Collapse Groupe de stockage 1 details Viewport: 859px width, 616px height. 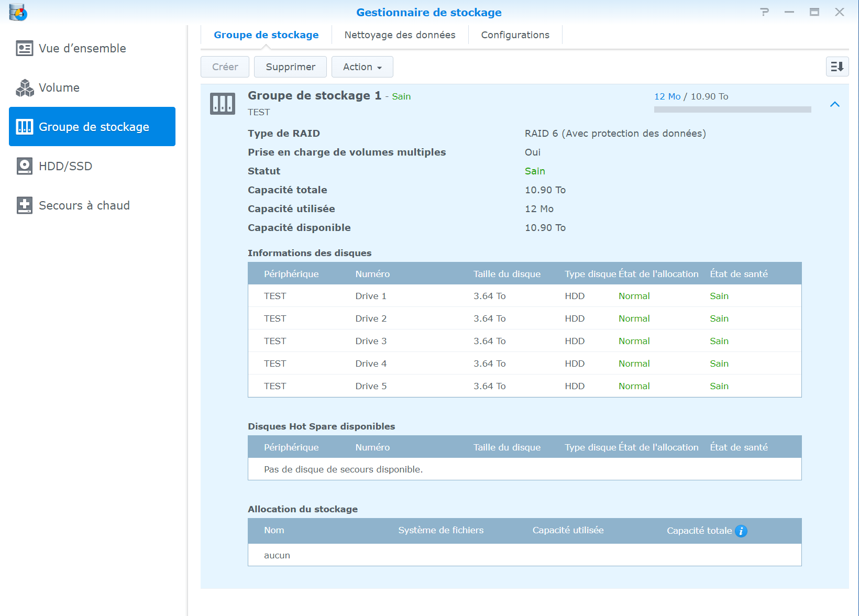pos(834,104)
